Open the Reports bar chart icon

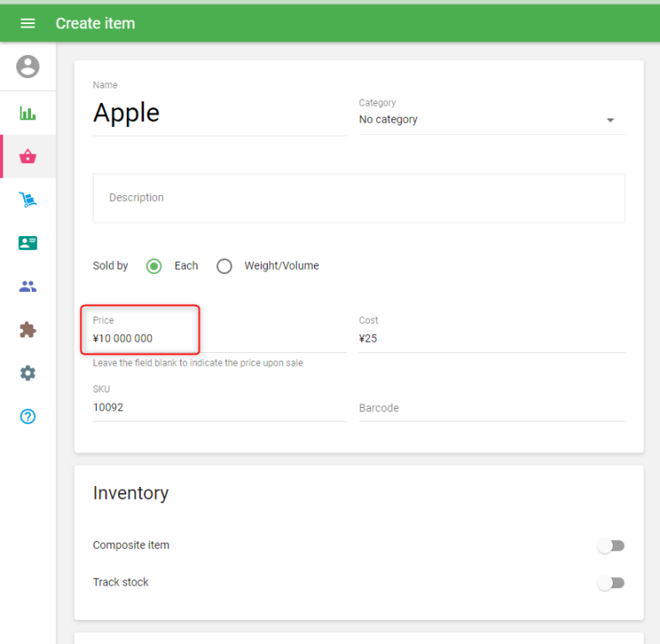(x=27, y=113)
